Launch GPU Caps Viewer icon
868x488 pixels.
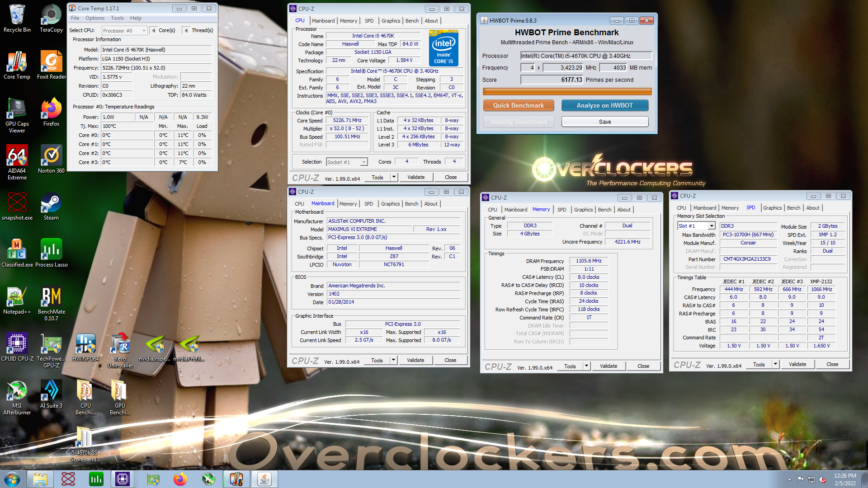coord(17,115)
